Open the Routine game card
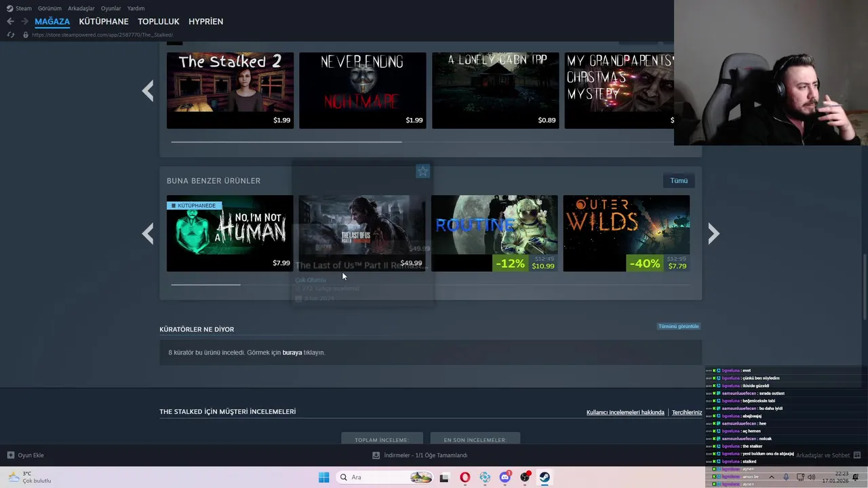This screenshot has width=868, height=488. coord(494,233)
